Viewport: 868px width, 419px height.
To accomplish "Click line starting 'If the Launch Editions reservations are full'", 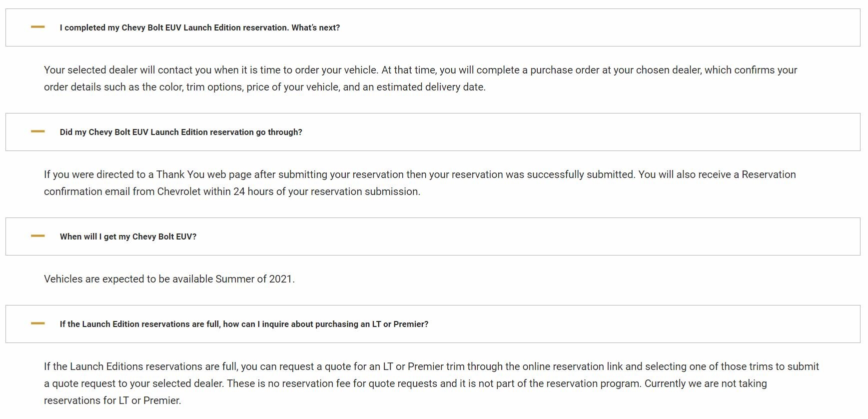I will (431, 366).
